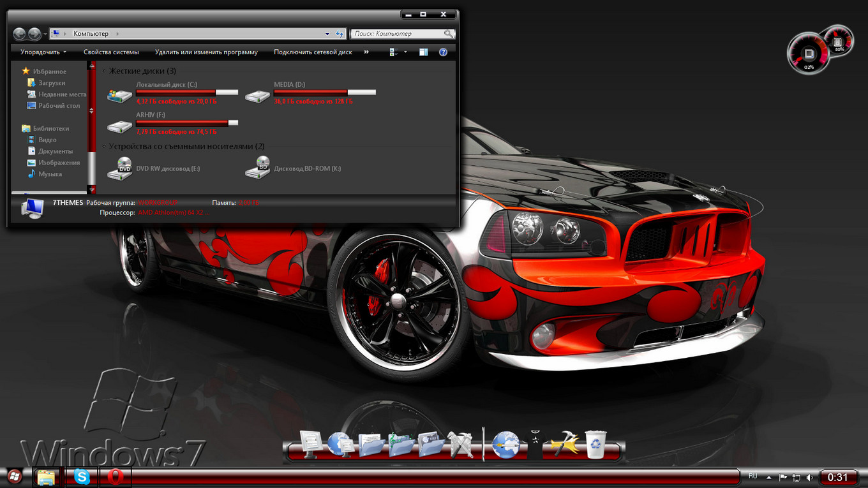
Task: Collapse Устройства со съемными носителями group
Action: point(104,146)
